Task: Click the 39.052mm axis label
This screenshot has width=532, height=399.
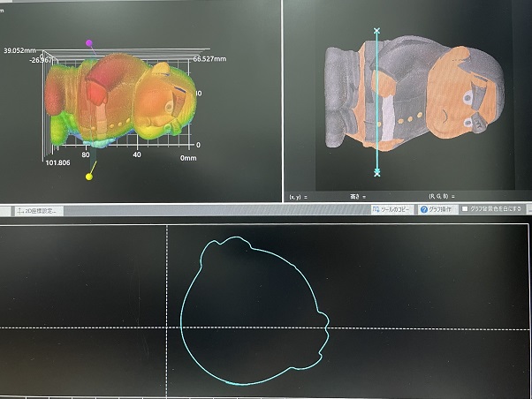Action: (19, 50)
